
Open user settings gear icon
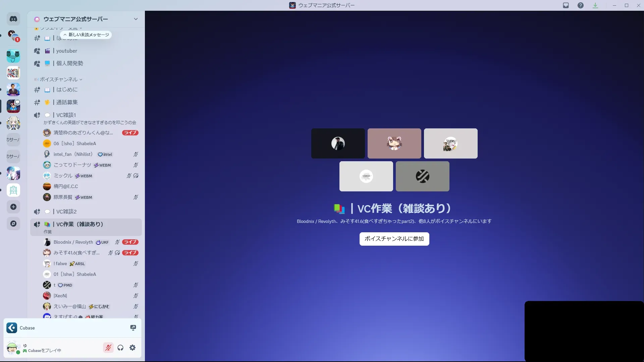coord(132,348)
